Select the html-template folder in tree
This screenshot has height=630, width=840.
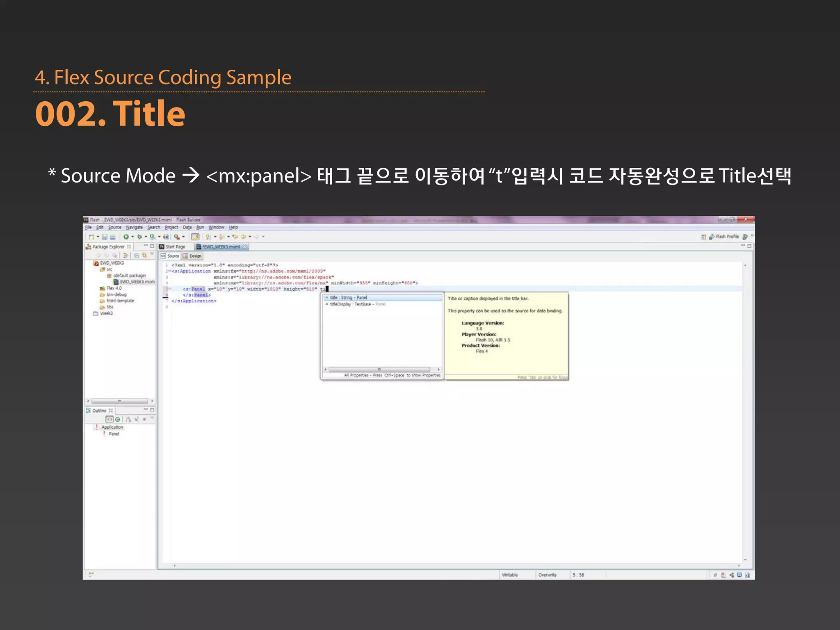[117, 301]
